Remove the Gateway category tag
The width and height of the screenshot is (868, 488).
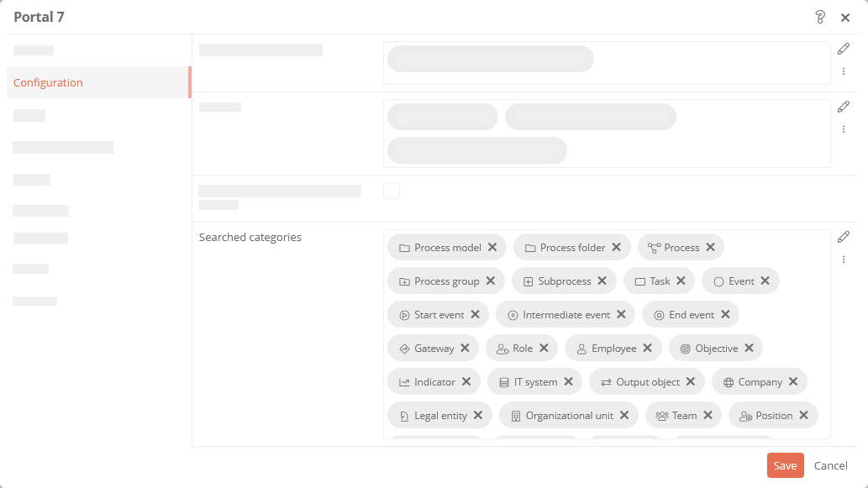465,348
